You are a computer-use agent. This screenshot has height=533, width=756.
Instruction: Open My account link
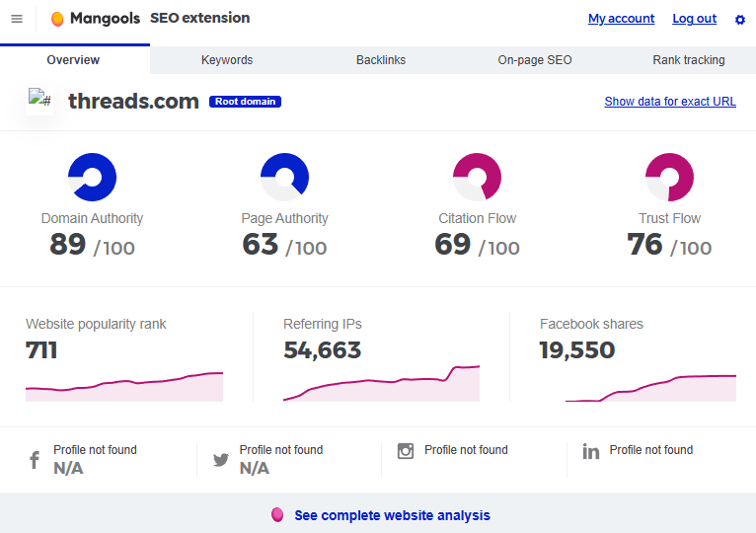click(x=621, y=19)
